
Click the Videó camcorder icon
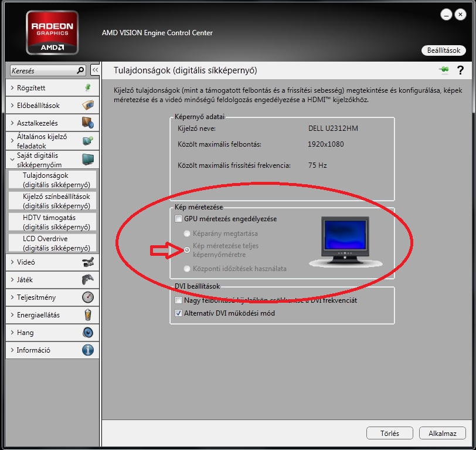[x=88, y=262]
